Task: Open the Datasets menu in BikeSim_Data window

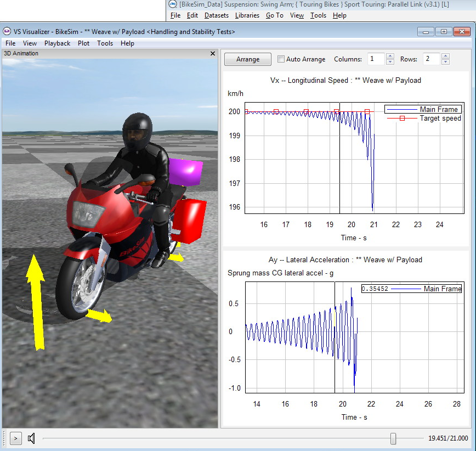Action: pyautogui.click(x=217, y=15)
